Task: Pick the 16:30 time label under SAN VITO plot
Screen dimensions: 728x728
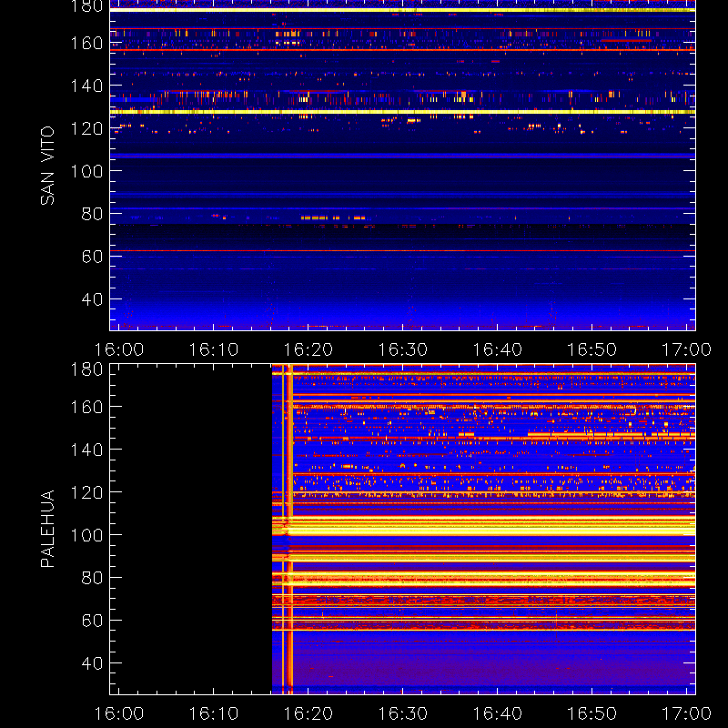Action: pos(403,349)
